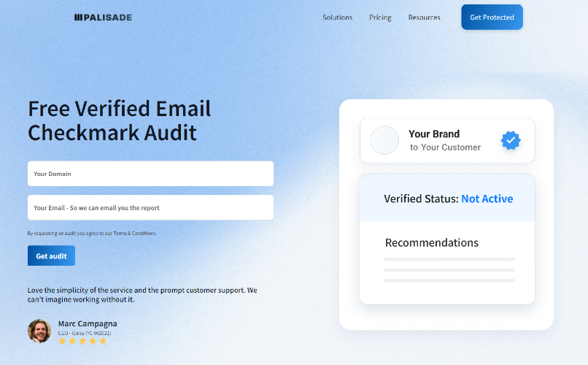
Task: Click the blue verified checkmark badge
Action: tap(511, 140)
